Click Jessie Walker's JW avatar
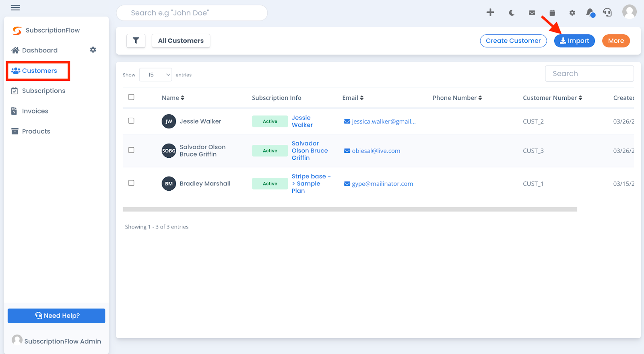 [x=169, y=121]
